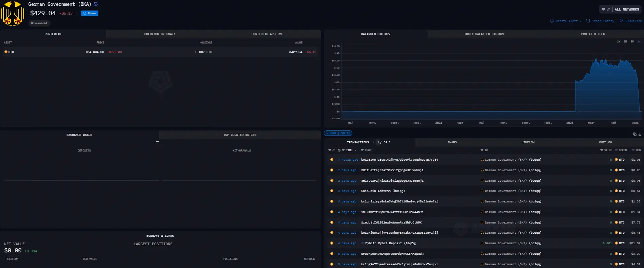Click the German eagle entity logo
This screenshot has height=268, width=644.
(13, 14)
